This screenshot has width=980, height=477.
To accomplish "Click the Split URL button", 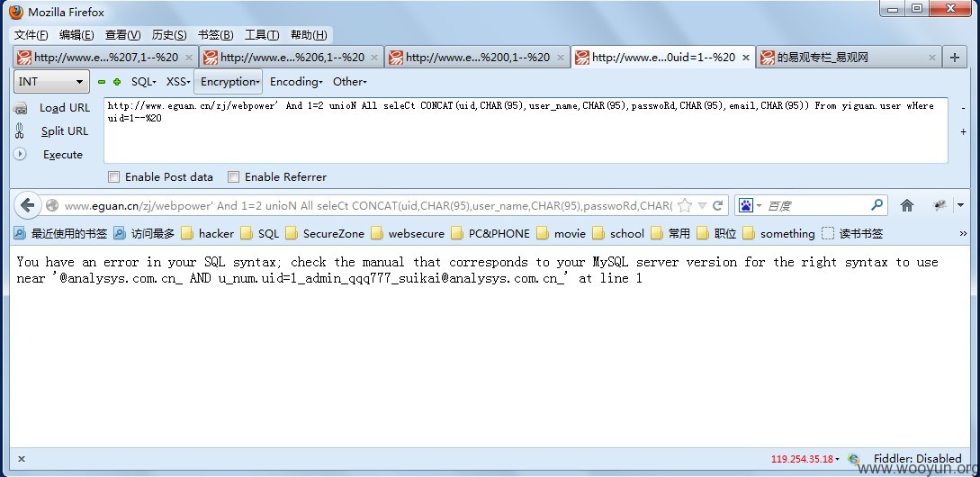I will [65, 131].
